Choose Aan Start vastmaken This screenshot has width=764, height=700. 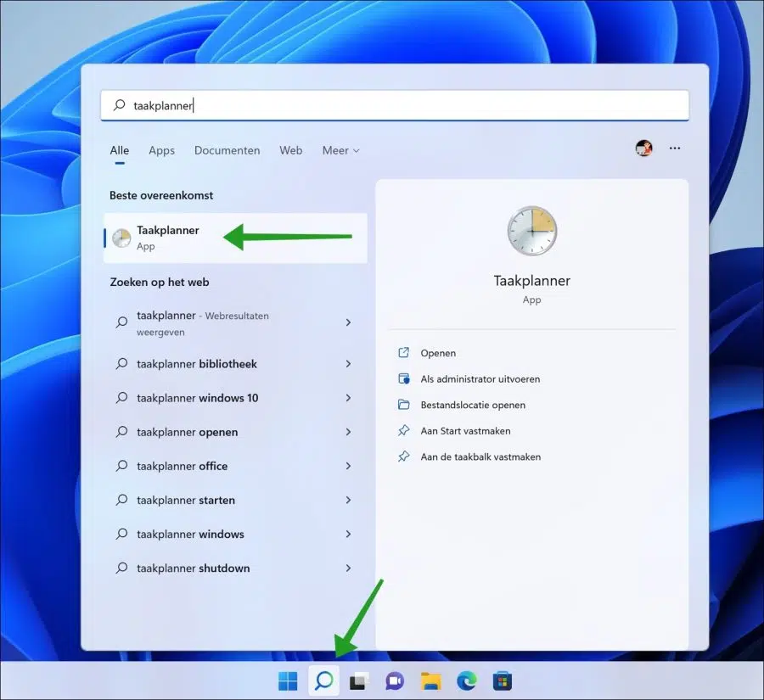click(465, 431)
